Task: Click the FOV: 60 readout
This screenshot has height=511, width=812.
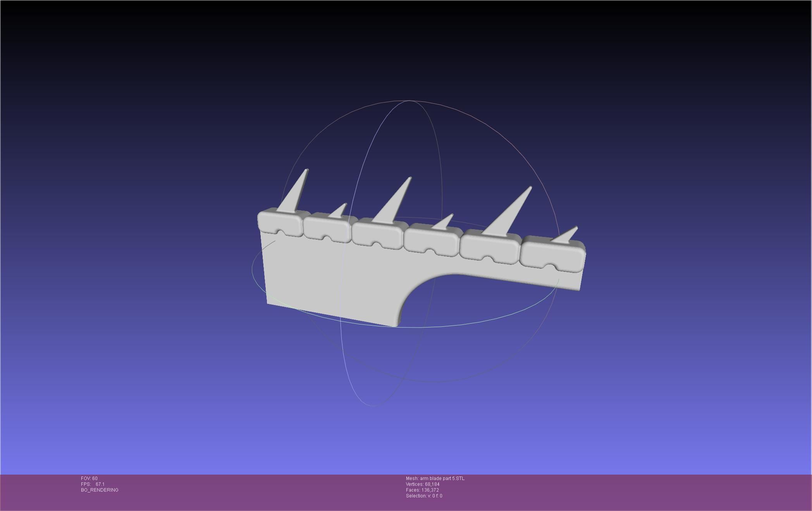Action: click(x=89, y=478)
